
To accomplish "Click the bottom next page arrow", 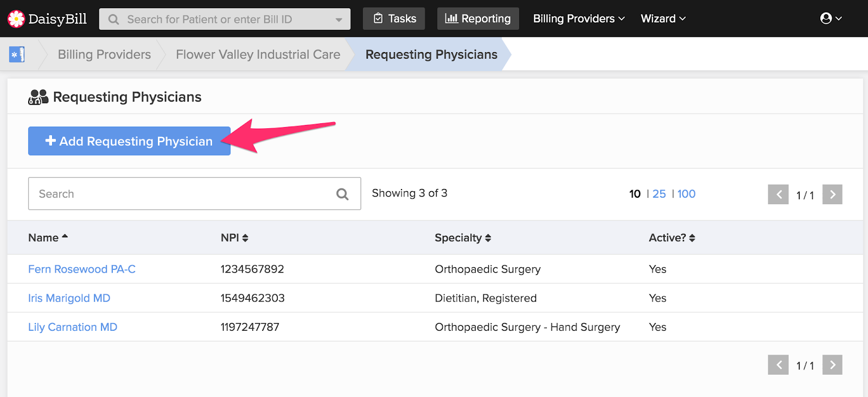I will (x=832, y=365).
